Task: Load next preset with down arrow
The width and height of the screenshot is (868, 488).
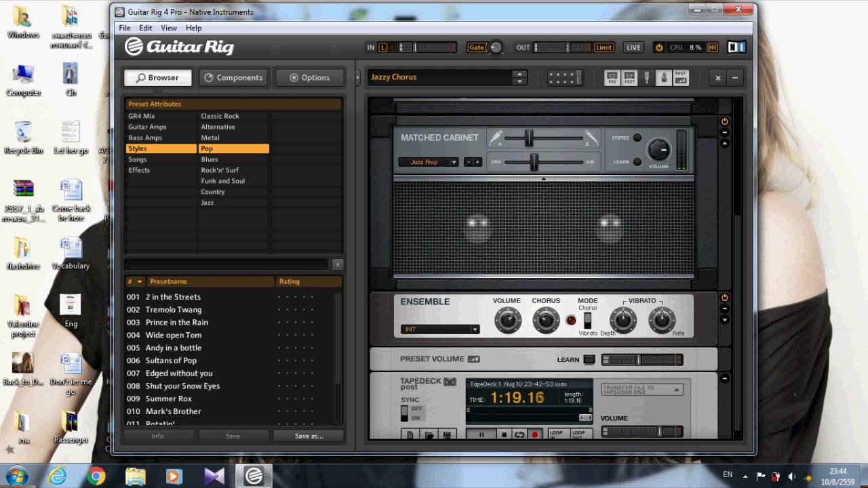Action: 519,81
